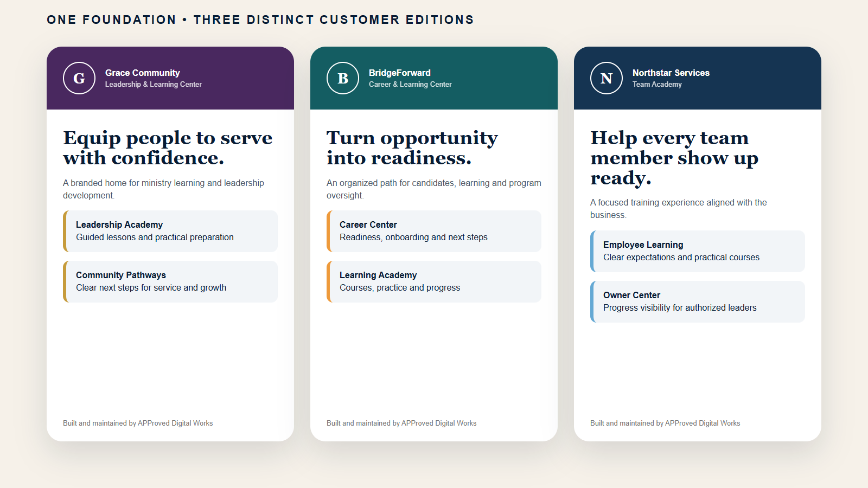Screen dimensions: 868x488
Task: Click headline 'Turn opportunity into readiness.'
Action: click(412, 147)
